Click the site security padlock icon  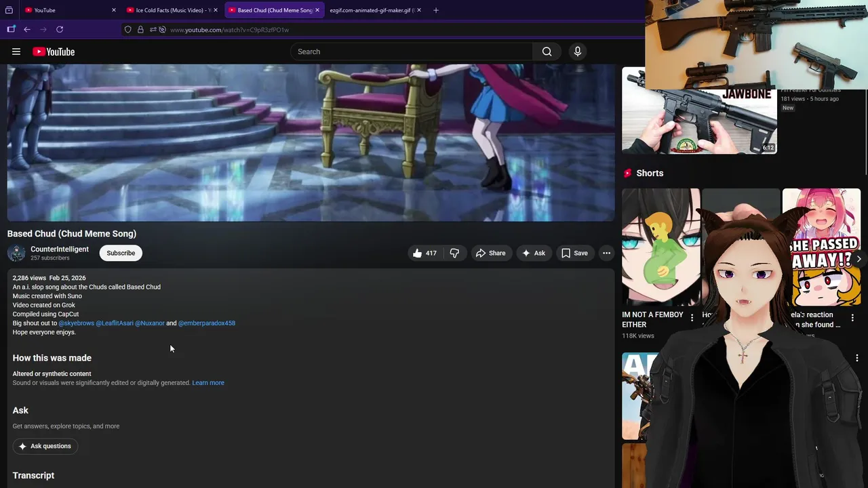coord(140,30)
